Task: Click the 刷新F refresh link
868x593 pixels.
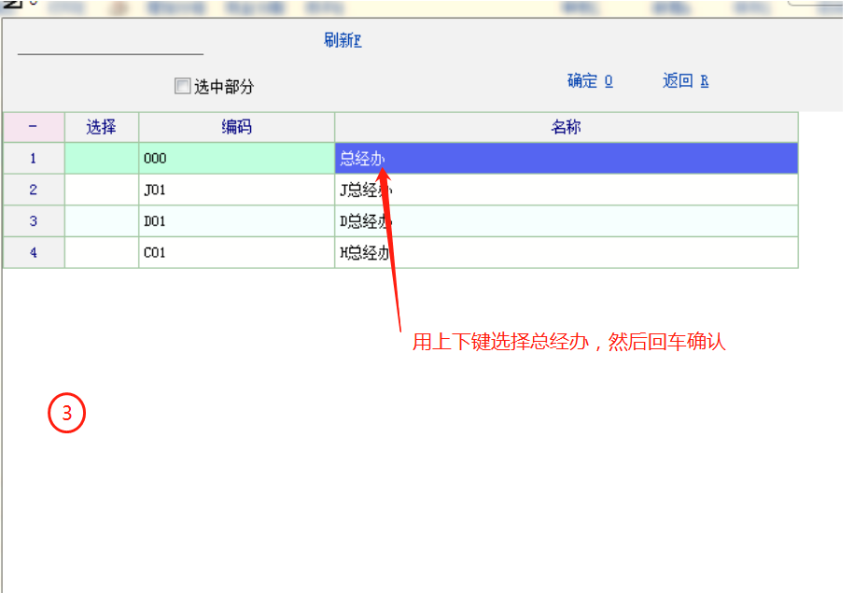Action: click(x=343, y=41)
